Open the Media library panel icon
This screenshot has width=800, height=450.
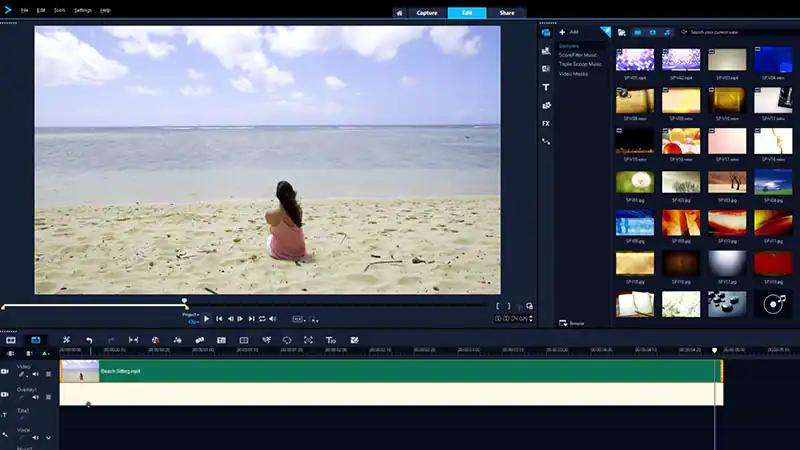pyautogui.click(x=546, y=32)
